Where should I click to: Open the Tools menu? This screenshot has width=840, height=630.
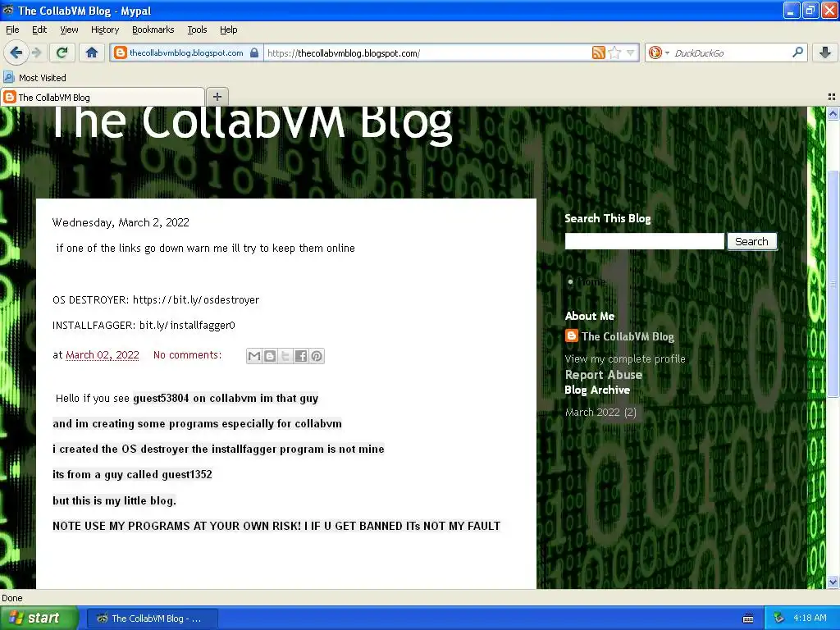pyautogui.click(x=197, y=30)
